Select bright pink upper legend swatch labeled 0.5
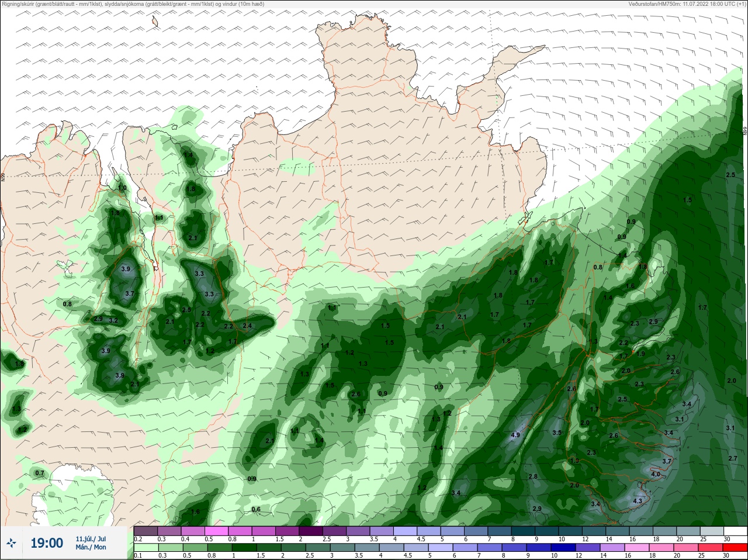The height and width of the screenshot is (560, 748). click(217, 531)
